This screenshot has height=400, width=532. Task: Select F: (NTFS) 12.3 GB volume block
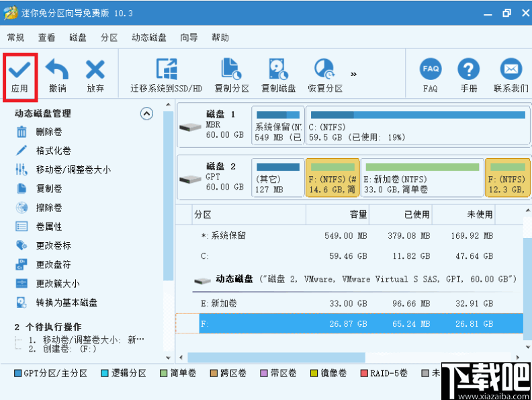tap(508, 177)
